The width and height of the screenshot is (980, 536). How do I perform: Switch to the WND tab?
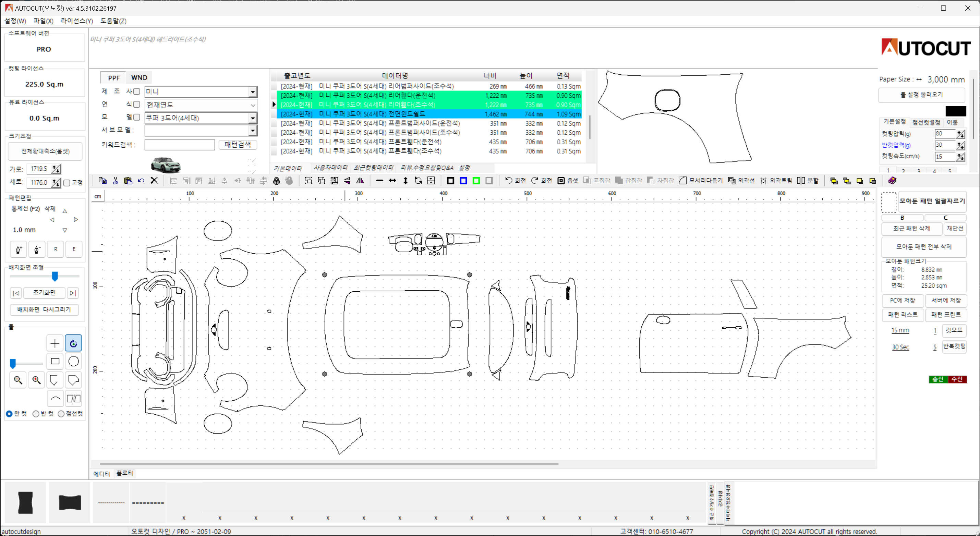point(139,77)
